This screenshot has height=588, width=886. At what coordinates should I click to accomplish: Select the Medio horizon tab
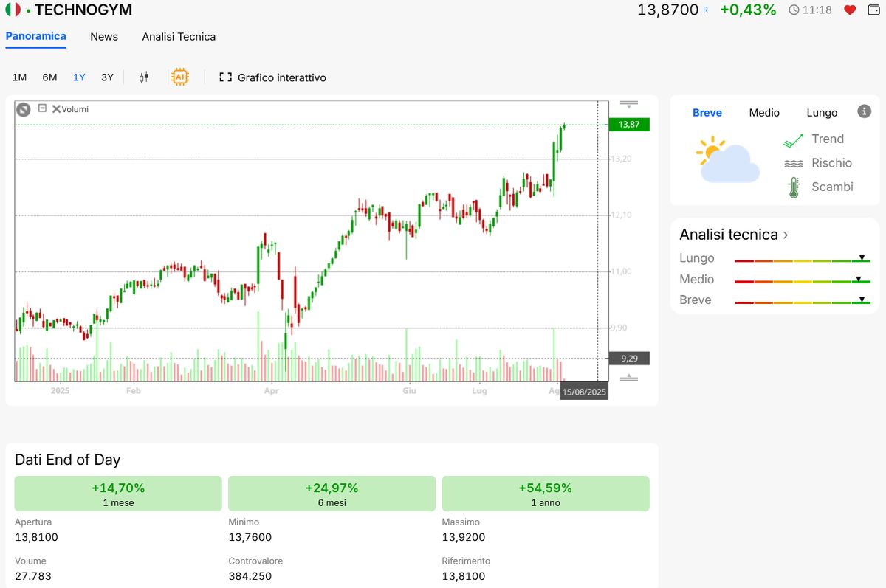pyautogui.click(x=764, y=113)
